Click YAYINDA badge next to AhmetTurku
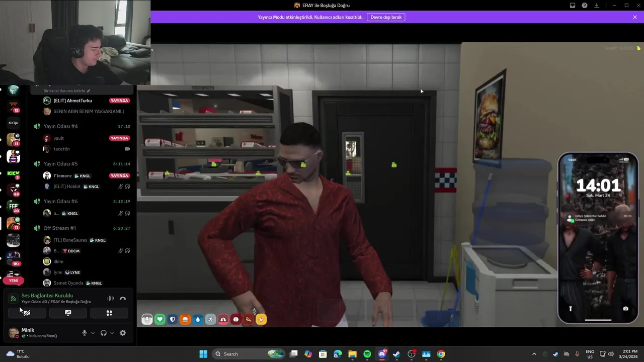The width and height of the screenshot is (644, 362). pos(120,101)
